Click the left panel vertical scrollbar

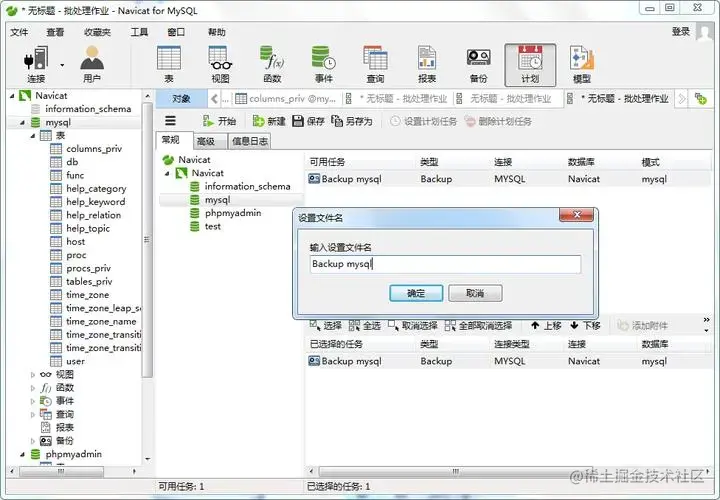pos(147,239)
